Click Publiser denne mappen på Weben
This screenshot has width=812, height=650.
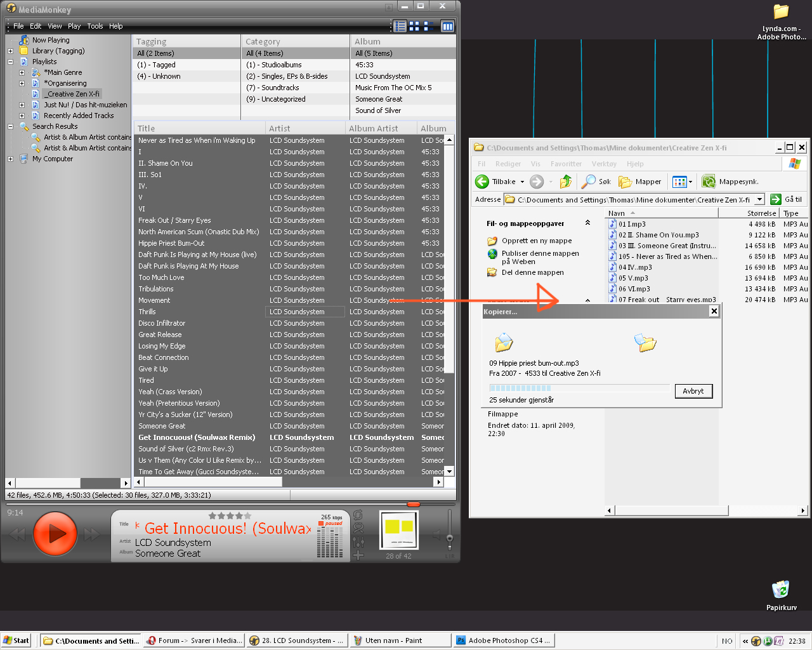540,257
